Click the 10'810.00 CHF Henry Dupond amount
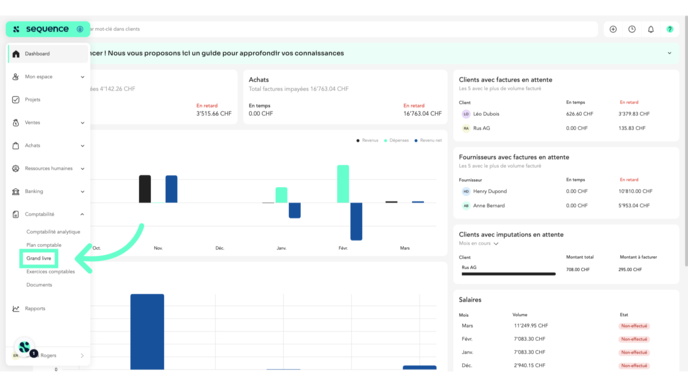 635,191
